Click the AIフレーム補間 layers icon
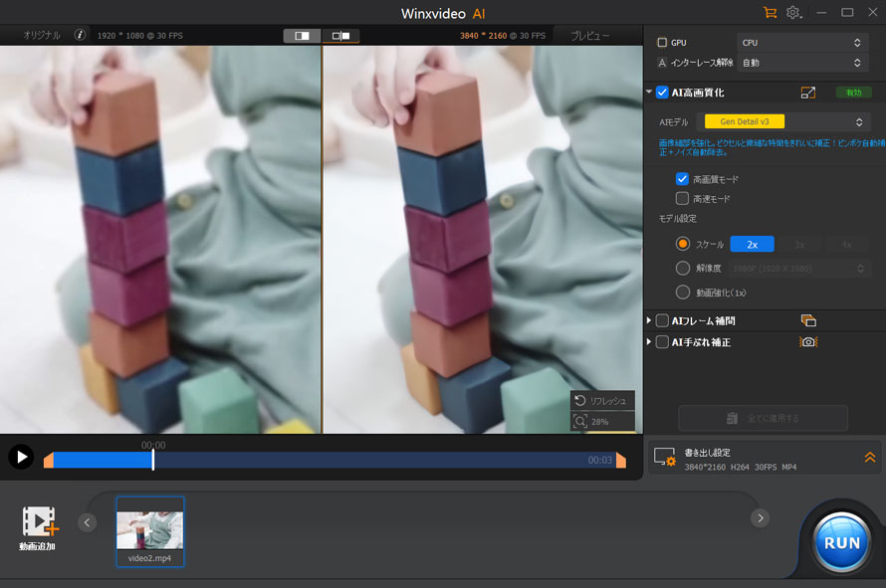Viewport: 886px width, 588px height. coord(808,320)
